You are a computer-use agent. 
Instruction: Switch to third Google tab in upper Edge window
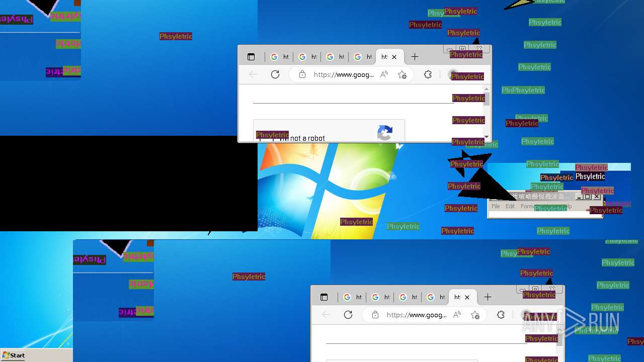tap(335, 57)
